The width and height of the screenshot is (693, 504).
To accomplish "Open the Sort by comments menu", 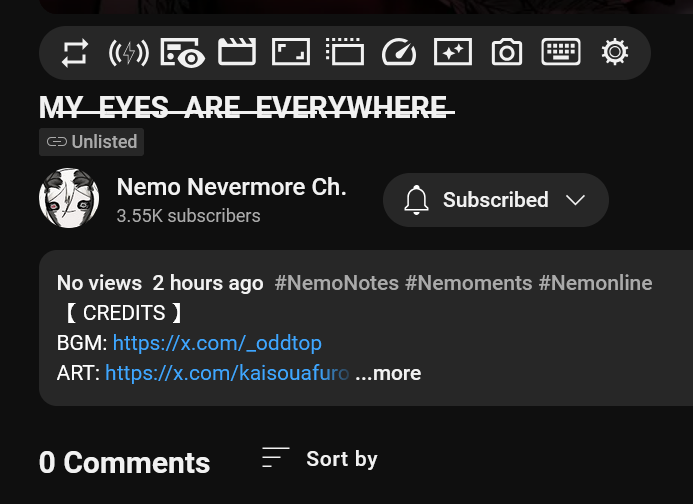I will (x=320, y=458).
